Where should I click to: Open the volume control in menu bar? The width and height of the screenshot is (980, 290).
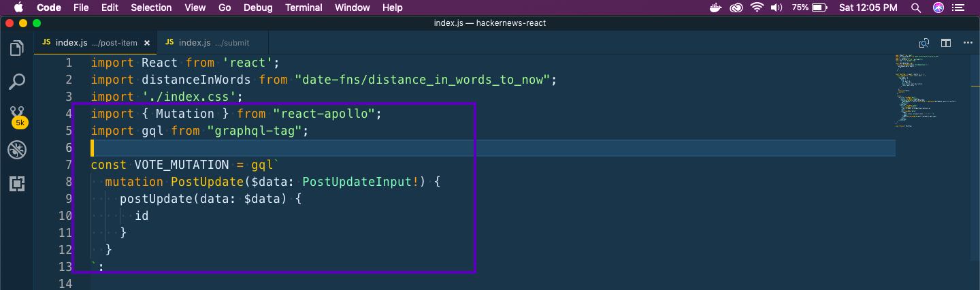(x=777, y=7)
